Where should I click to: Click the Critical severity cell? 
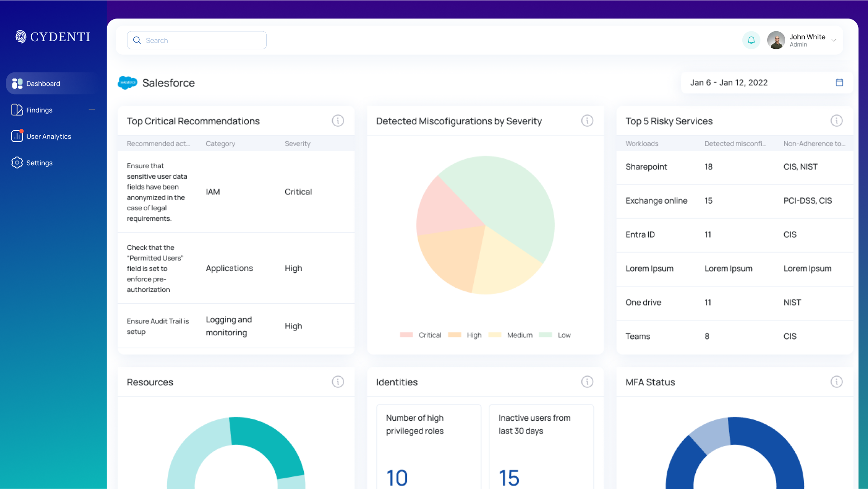(x=298, y=192)
